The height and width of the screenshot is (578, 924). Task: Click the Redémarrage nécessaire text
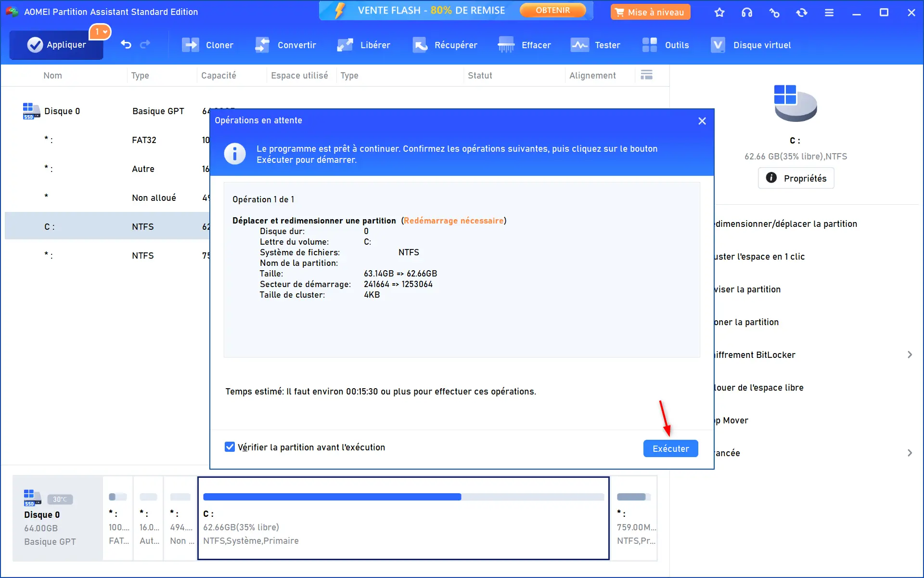453,221
